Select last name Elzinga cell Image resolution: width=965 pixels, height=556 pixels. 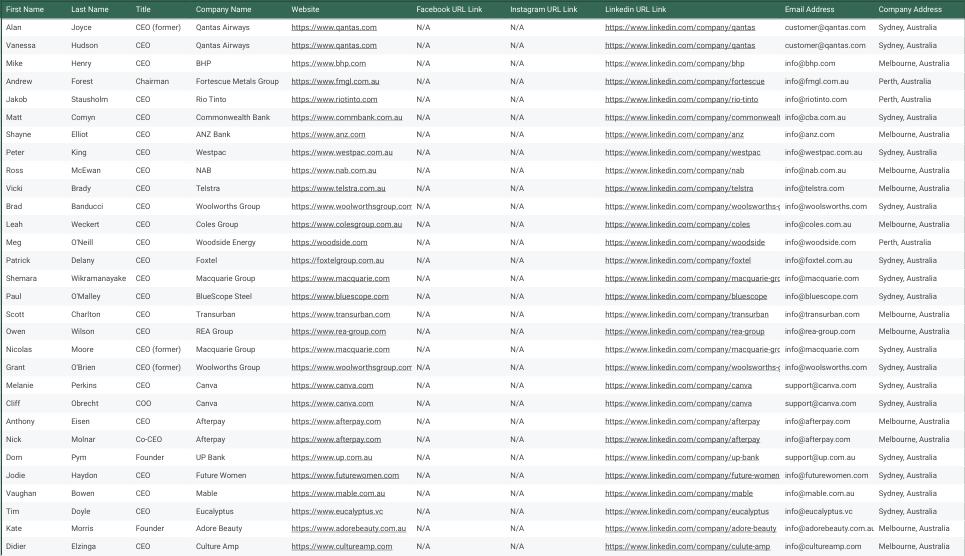83,546
